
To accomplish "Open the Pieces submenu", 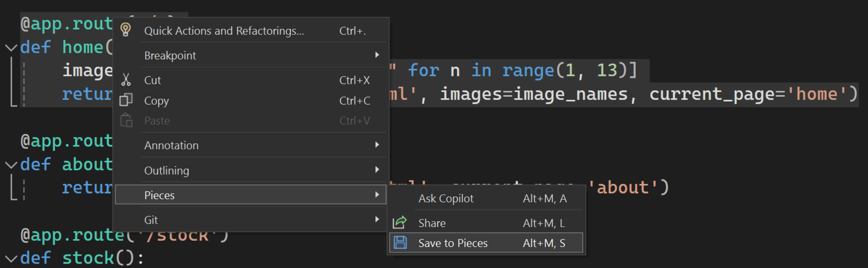I will pos(159,195).
